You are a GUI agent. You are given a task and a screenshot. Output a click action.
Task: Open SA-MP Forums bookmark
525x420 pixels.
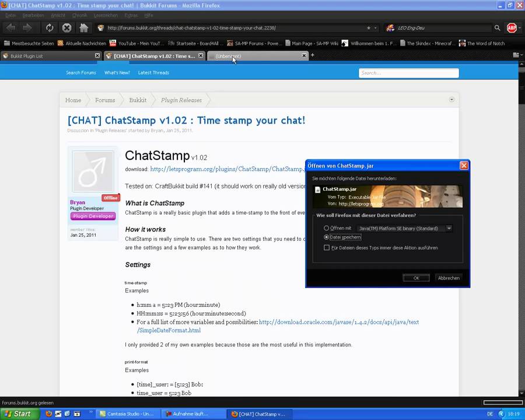pos(254,43)
